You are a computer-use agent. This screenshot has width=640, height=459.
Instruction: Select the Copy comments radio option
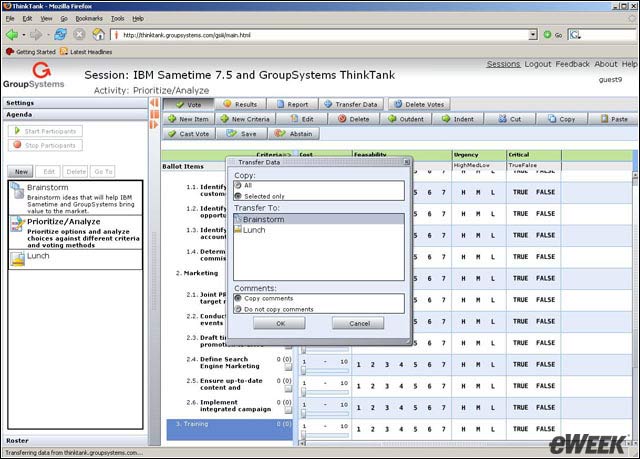238,298
